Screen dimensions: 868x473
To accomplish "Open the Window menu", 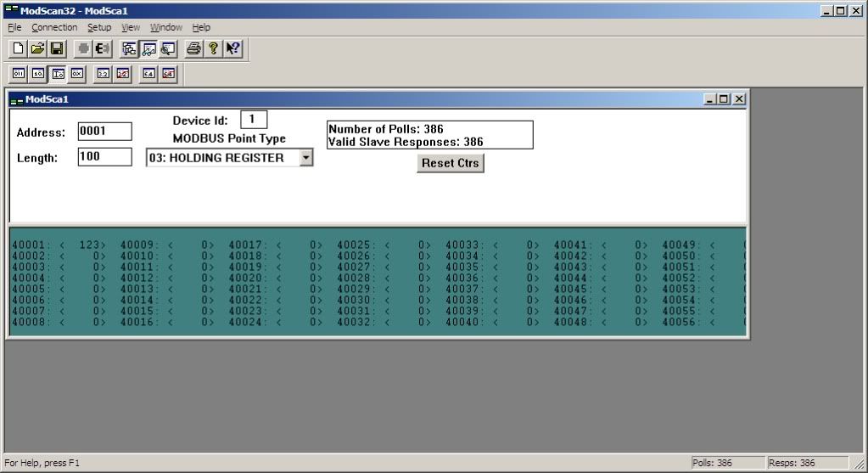I will click(x=166, y=27).
